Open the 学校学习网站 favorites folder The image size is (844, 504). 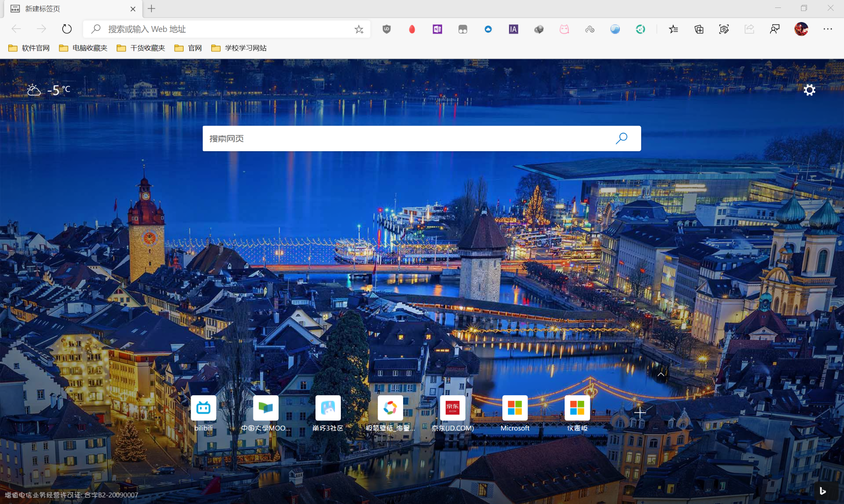click(x=239, y=48)
